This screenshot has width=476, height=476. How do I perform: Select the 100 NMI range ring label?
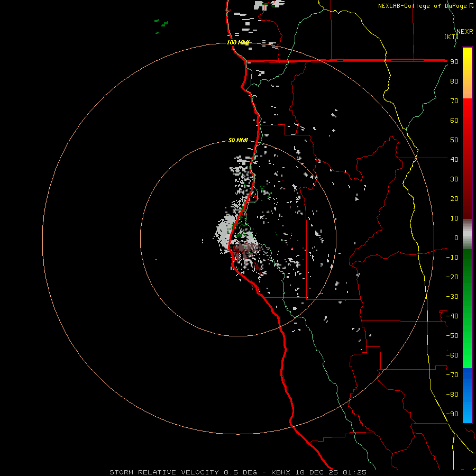[x=238, y=42]
